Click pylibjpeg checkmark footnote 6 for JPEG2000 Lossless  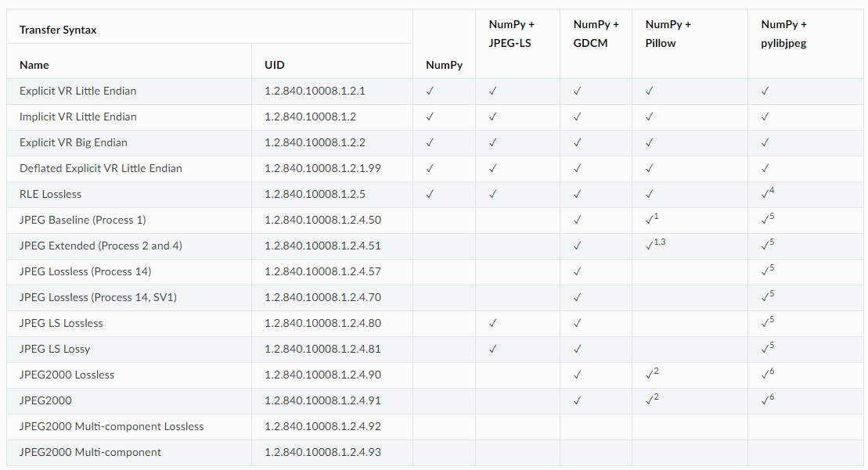click(x=767, y=374)
